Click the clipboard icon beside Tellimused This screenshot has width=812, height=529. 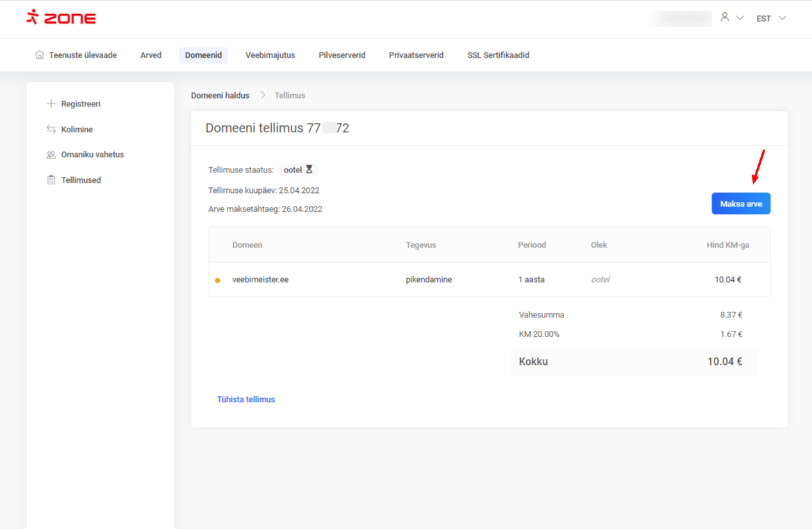[x=51, y=180]
